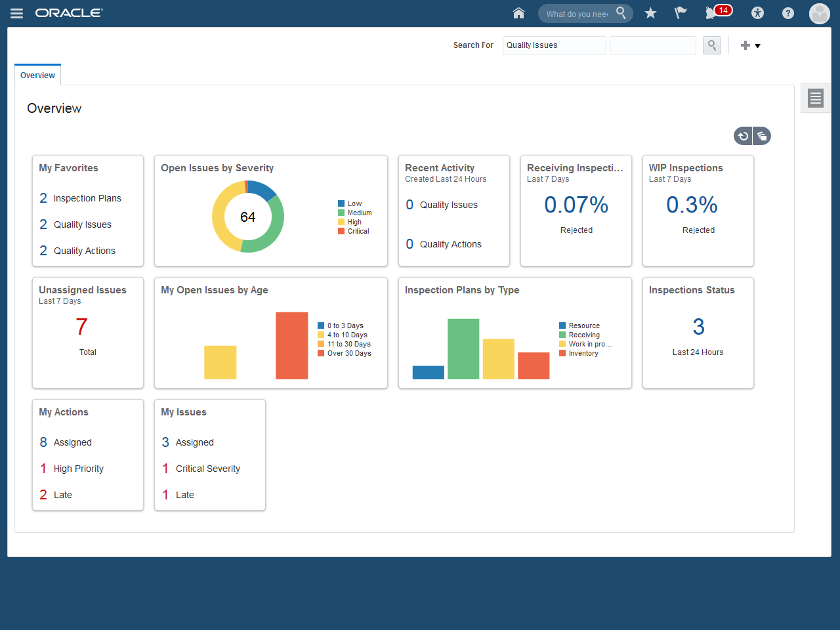Click the yellow bar in Issues by Age

coord(220,362)
